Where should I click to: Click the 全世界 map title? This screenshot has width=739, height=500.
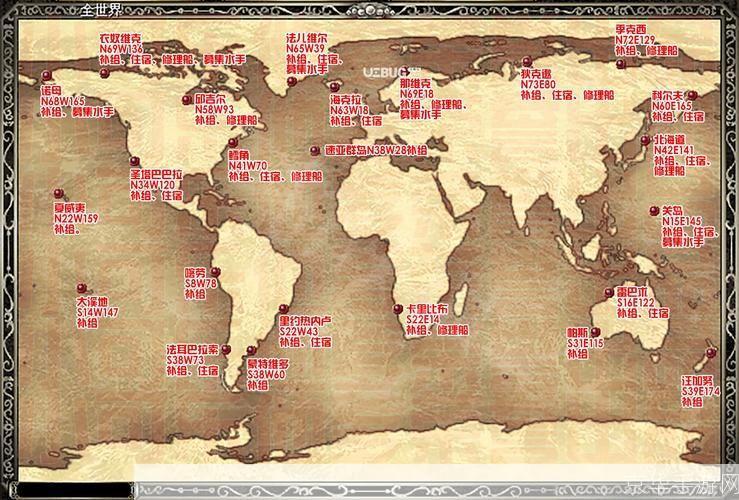[101, 10]
